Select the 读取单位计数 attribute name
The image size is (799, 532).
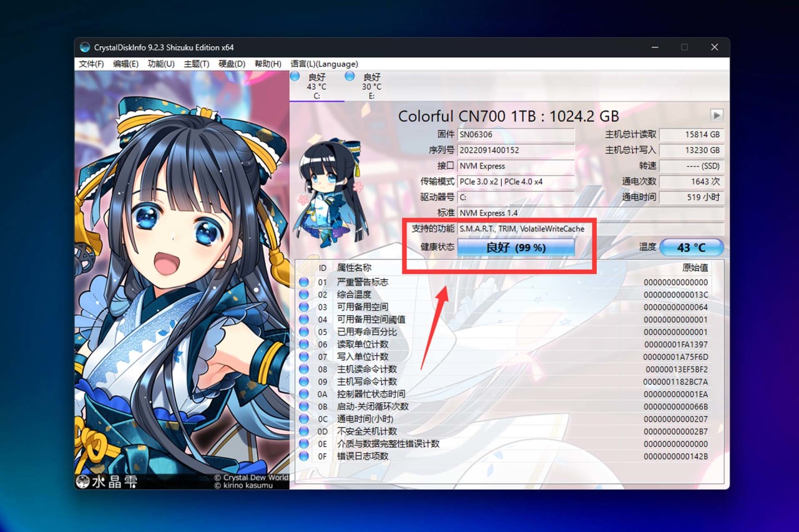coord(363,344)
